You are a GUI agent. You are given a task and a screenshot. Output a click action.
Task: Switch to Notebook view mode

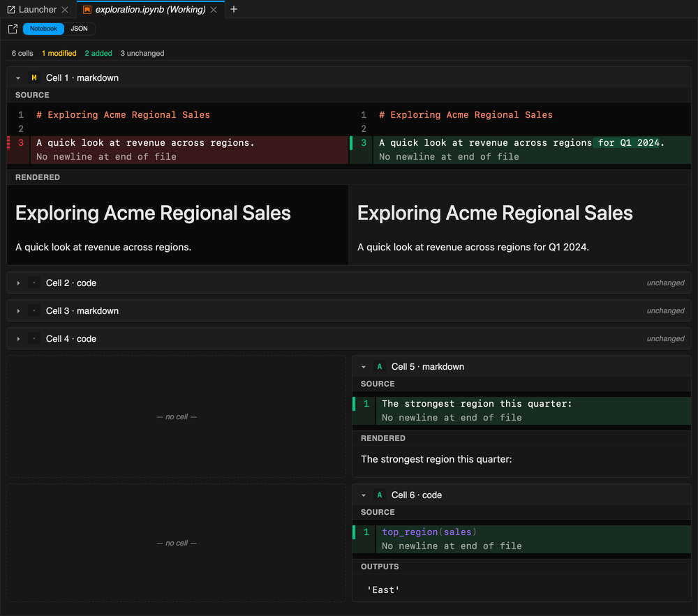[43, 29]
